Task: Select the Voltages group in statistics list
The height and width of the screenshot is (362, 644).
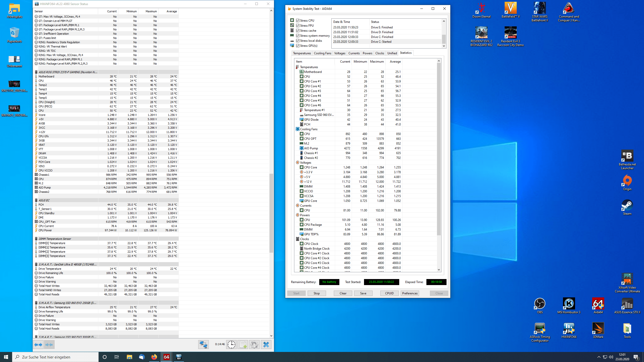Action: (305, 162)
